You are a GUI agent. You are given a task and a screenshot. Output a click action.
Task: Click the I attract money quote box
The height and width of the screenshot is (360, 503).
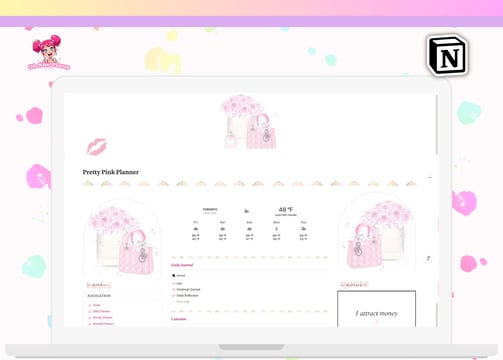click(377, 309)
